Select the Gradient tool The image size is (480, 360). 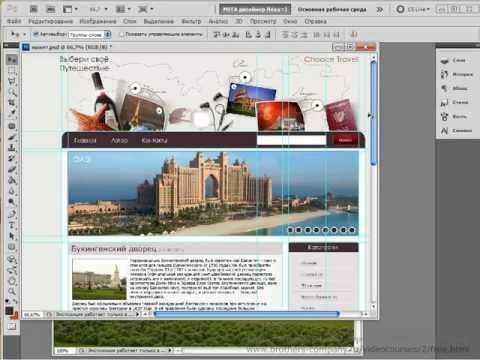(x=12, y=180)
